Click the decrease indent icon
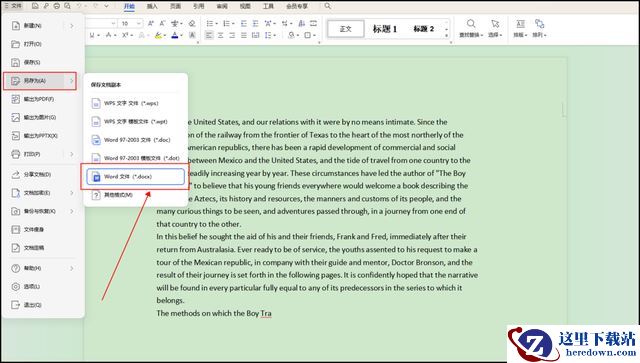 (244, 24)
